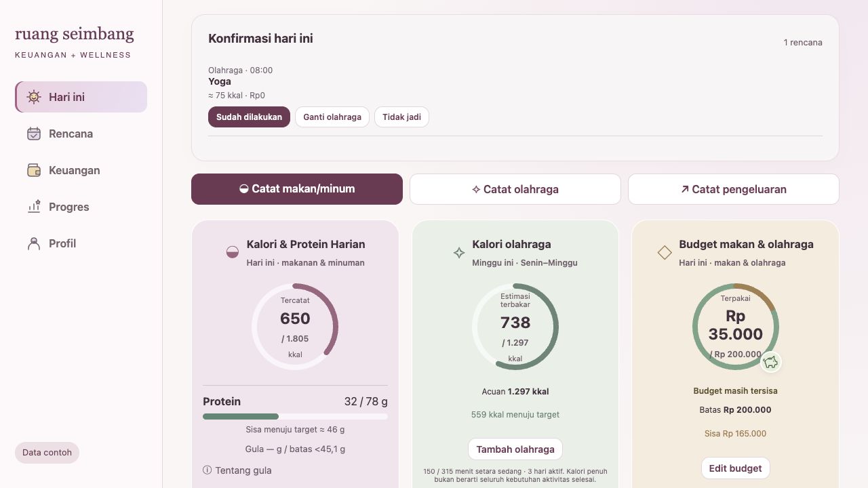
Task: Click the chart icon beside Progres
Action: pyautogui.click(x=34, y=207)
